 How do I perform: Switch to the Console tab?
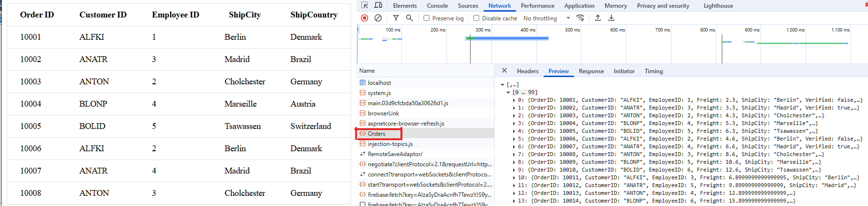(437, 6)
